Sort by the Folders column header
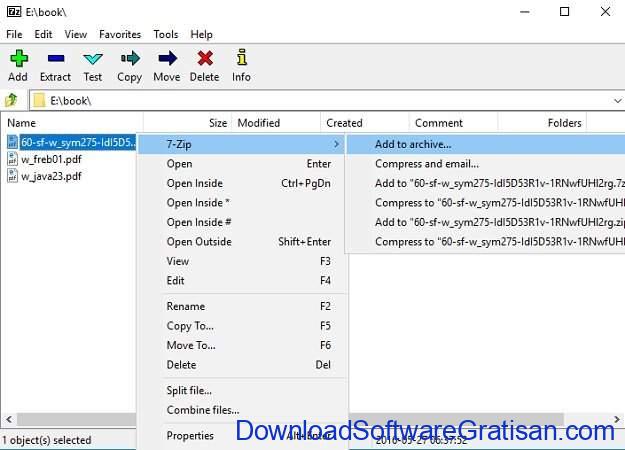Viewport: 625px width, 450px height. pyautogui.click(x=543, y=123)
